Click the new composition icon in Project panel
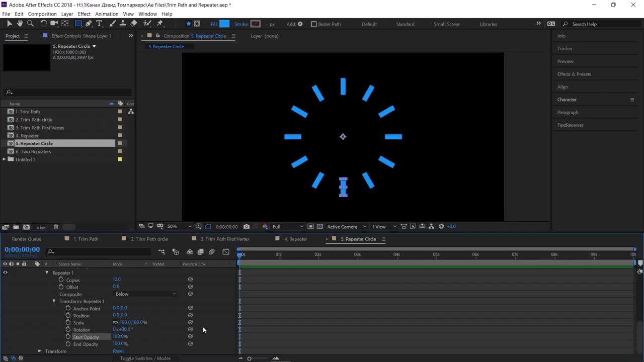Screen dimensions: 644x362 click(x=26, y=227)
